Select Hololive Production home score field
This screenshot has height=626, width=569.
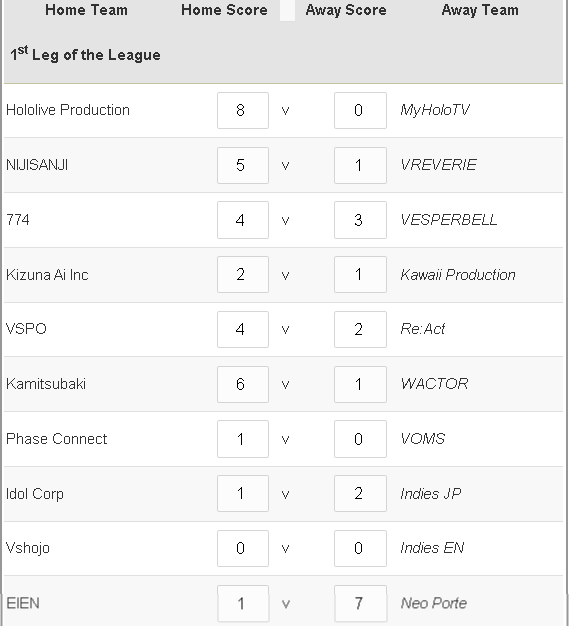(x=243, y=111)
